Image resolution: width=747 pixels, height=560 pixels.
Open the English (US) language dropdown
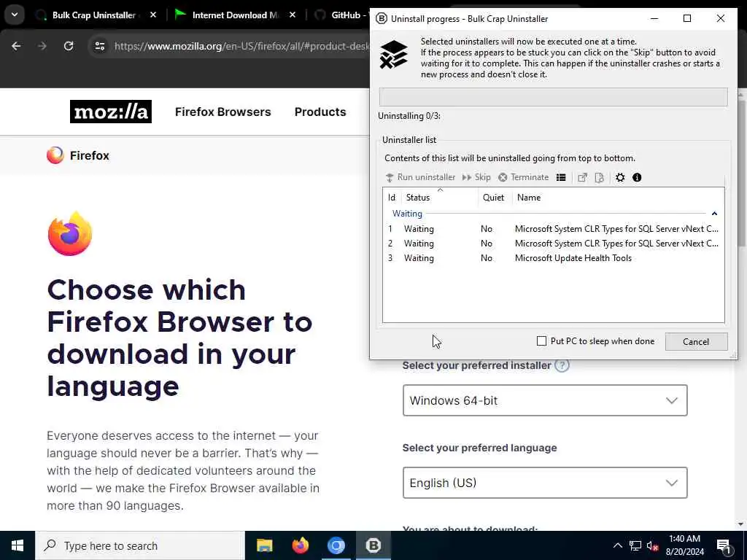[544, 483]
